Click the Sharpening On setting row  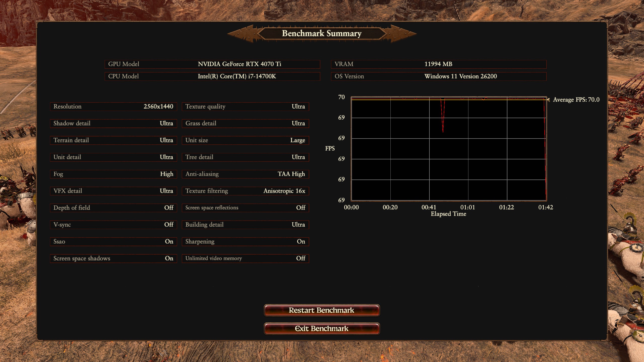[x=245, y=242]
